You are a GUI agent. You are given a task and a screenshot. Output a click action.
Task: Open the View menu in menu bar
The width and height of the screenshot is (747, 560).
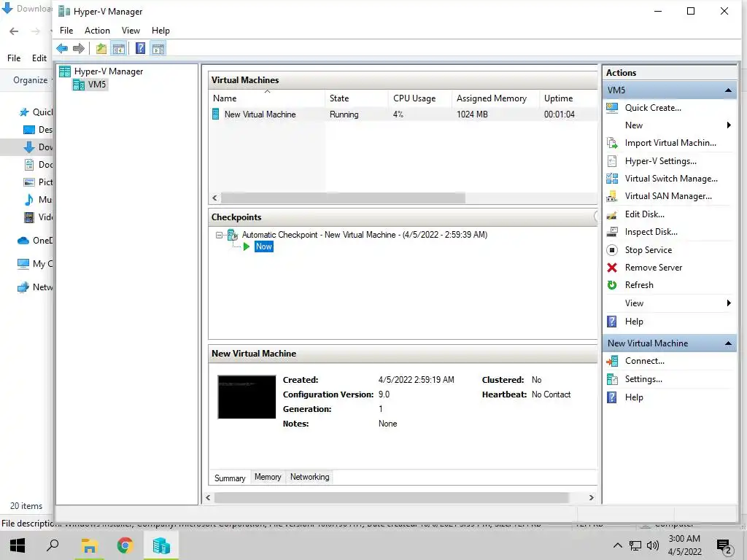[x=131, y=31]
